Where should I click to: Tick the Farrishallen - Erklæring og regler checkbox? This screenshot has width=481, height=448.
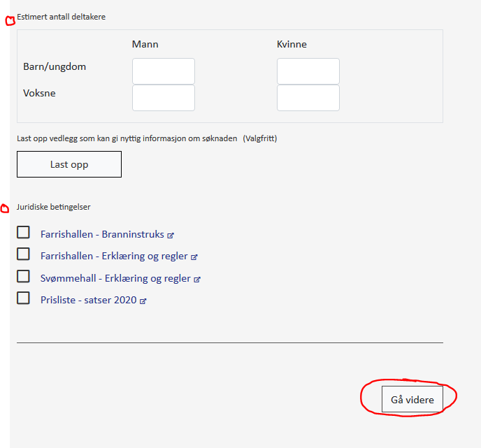pyautogui.click(x=23, y=254)
